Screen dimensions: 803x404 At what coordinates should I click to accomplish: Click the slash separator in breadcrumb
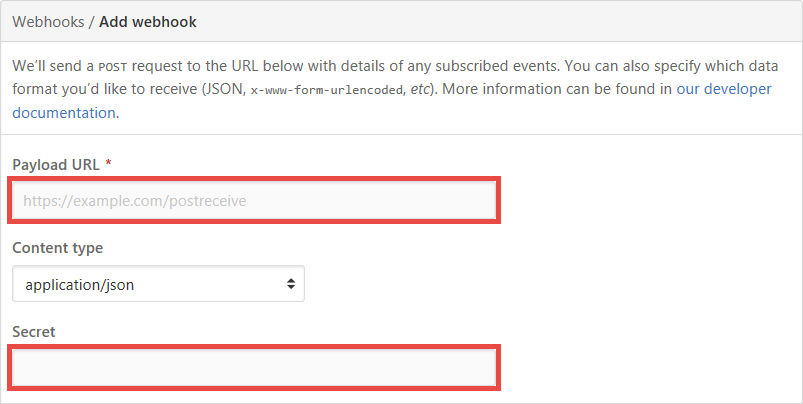[x=91, y=21]
